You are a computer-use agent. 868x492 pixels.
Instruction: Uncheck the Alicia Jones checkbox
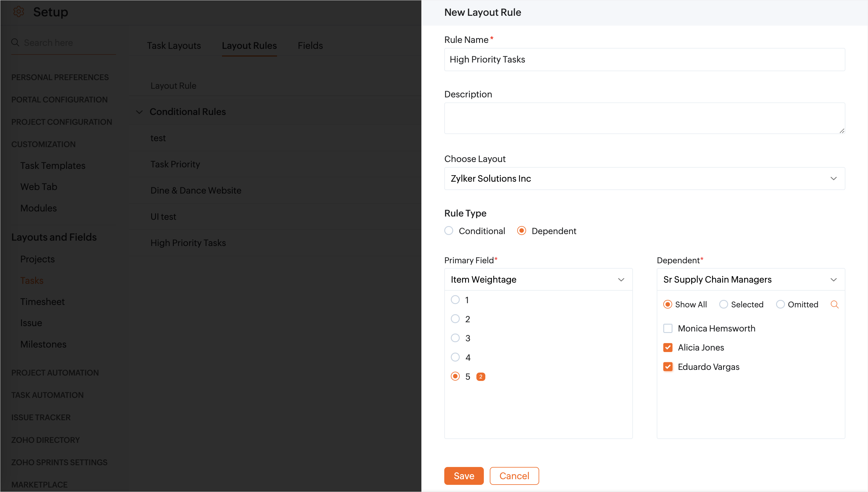click(667, 348)
